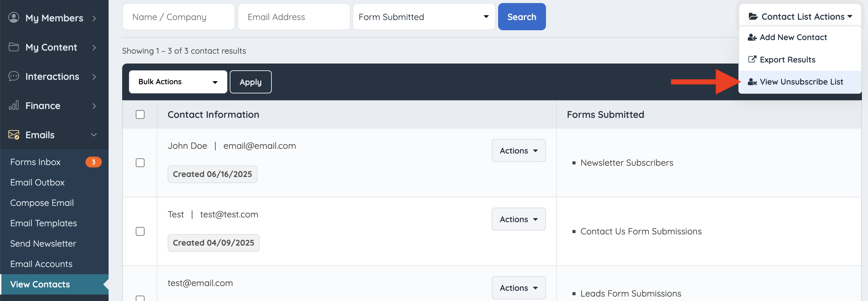The width and height of the screenshot is (868, 301).
Task: Click the add-user icon beside Add New Contact
Action: tap(752, 37)
